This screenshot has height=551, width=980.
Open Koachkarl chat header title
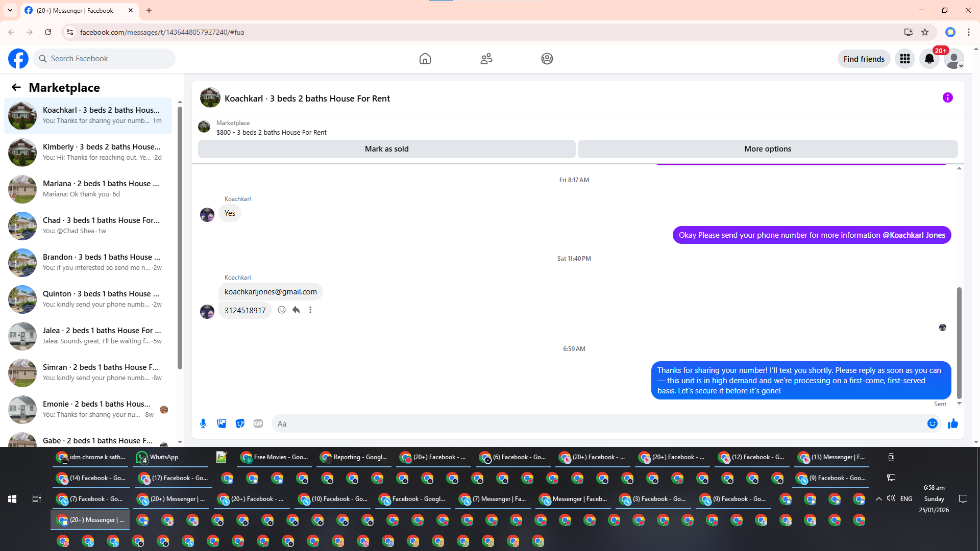tap(307, 98)
